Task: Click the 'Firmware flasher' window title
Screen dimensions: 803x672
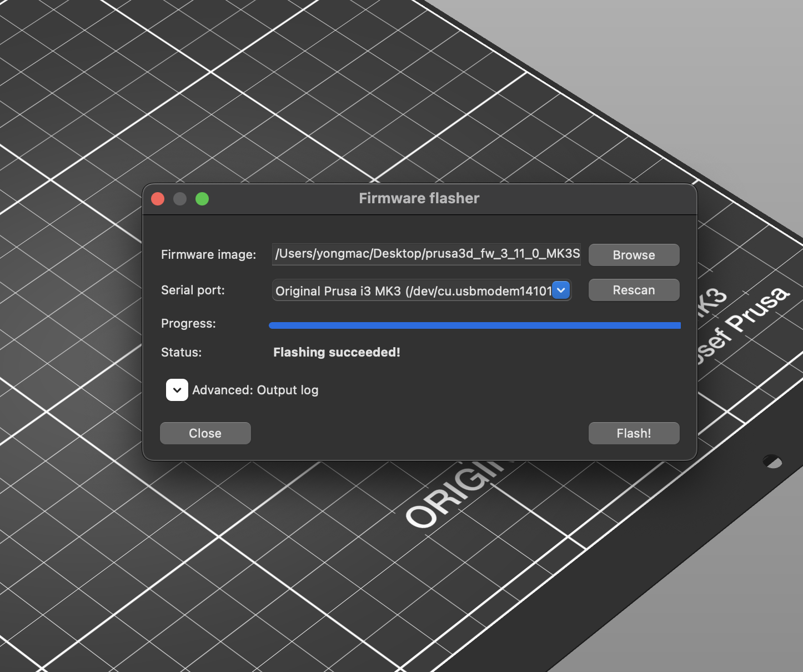Action: coord(419,198)
